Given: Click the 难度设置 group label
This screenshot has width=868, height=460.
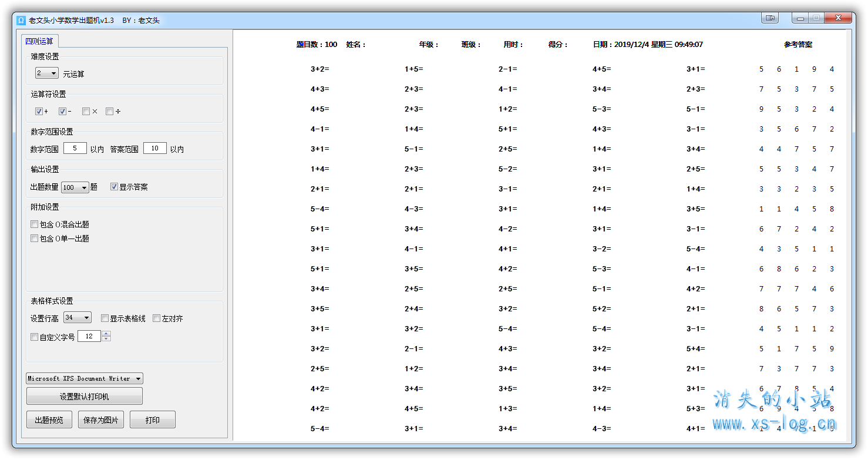Looking at the screenshot, I should 45,56.
